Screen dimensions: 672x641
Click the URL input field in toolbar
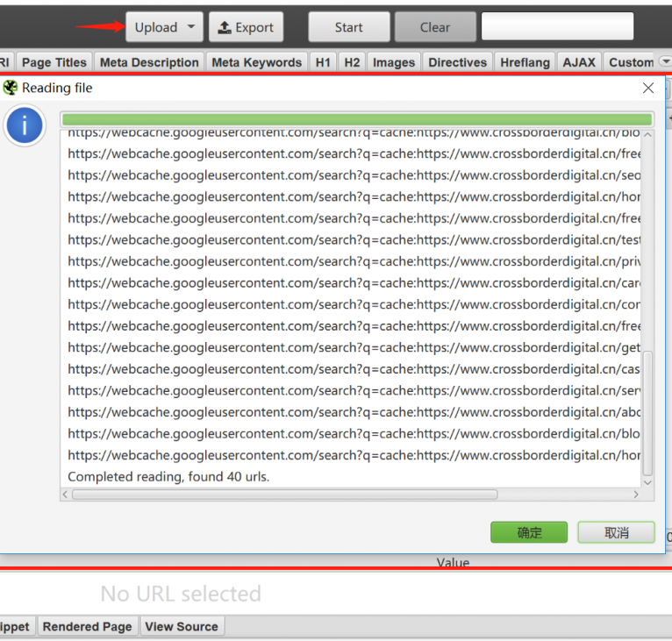click(557, 27)
